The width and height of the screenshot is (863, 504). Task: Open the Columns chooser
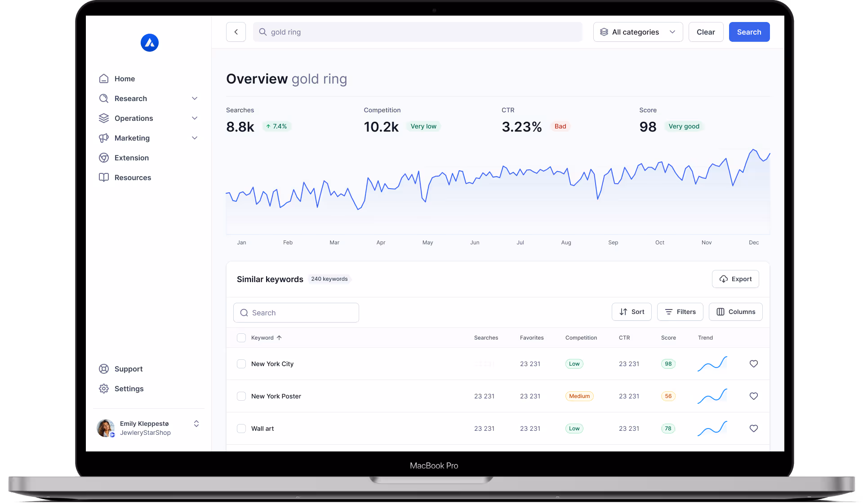click(x=736, y=312)
